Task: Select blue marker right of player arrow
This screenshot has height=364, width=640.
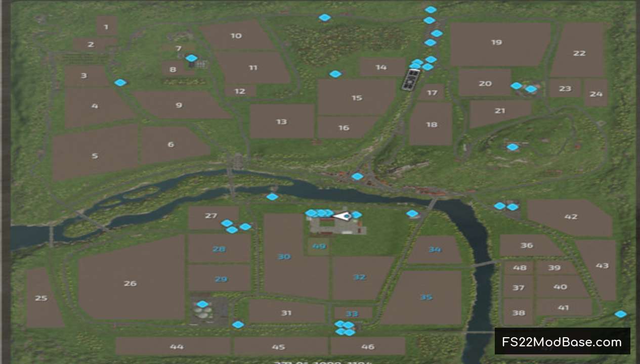Action: coord(357,215)
